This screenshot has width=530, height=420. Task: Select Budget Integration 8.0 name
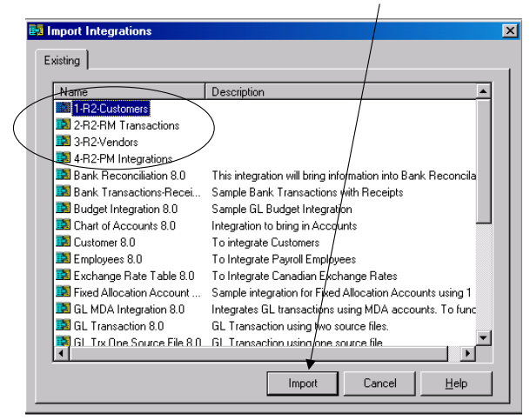point(125,209)
